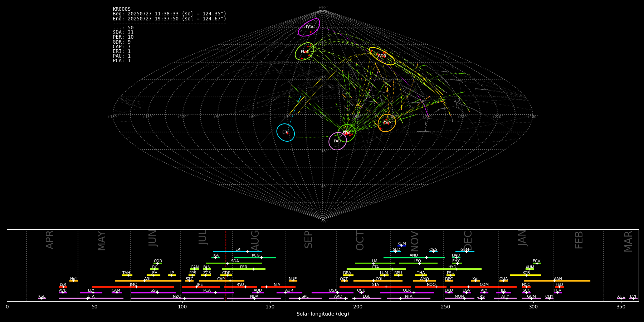Click the GEM shower bar
The width and height of the screenshot is (644, 322).
click(465, 252)
